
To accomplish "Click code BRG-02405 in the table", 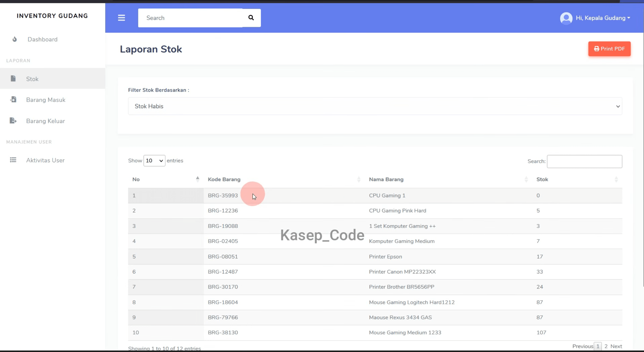I will (223, 241).
